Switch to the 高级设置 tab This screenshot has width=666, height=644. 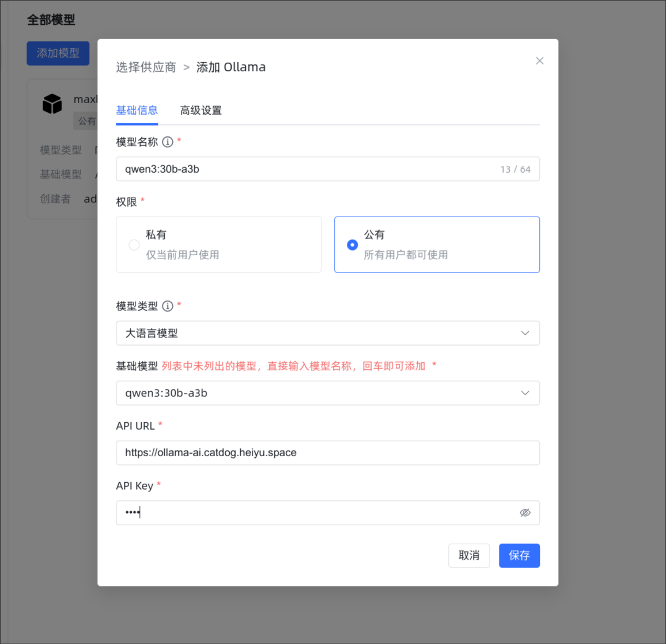(x=201, y=111)
